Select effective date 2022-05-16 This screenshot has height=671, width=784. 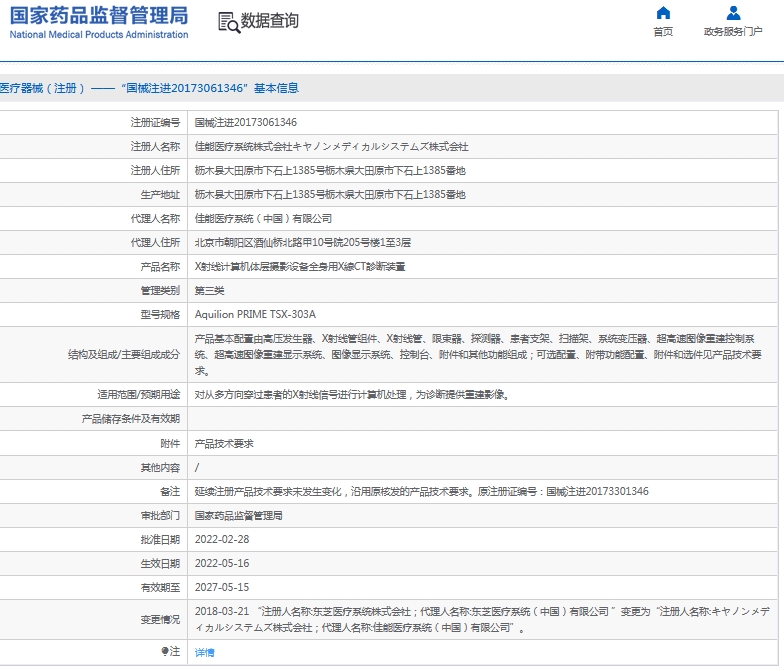222,564
